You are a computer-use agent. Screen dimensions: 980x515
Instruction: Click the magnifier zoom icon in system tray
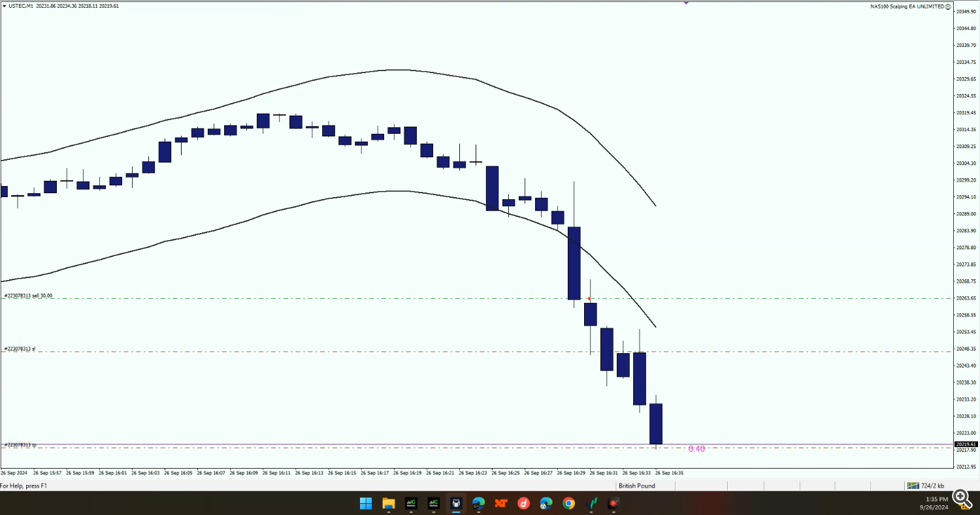[x=961, y=498]
